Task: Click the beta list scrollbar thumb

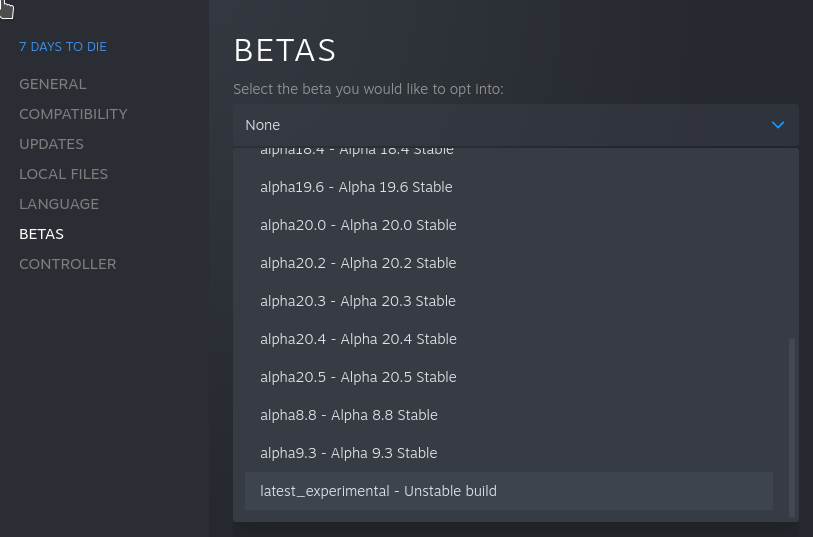Action: [792, 426]
